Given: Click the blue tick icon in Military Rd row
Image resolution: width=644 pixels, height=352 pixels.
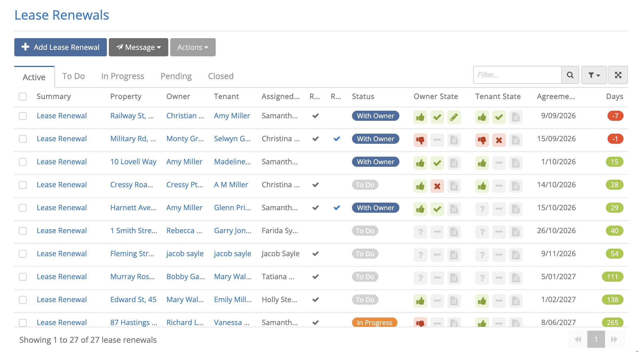Looking at the screenshot, I should tap(337, 139).
